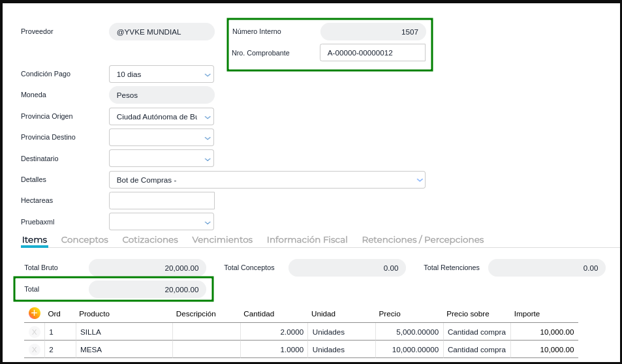Open the Detalles dropdown

pos(267,180)
